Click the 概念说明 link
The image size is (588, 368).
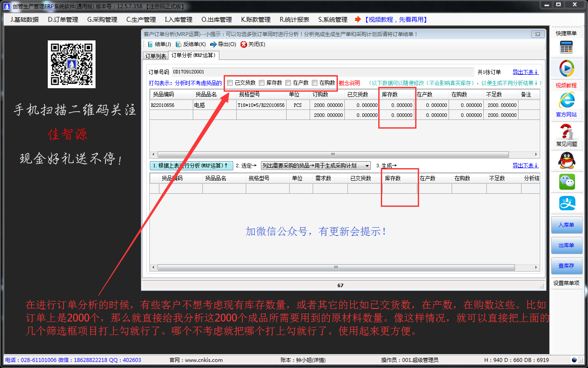click(349, 83)
